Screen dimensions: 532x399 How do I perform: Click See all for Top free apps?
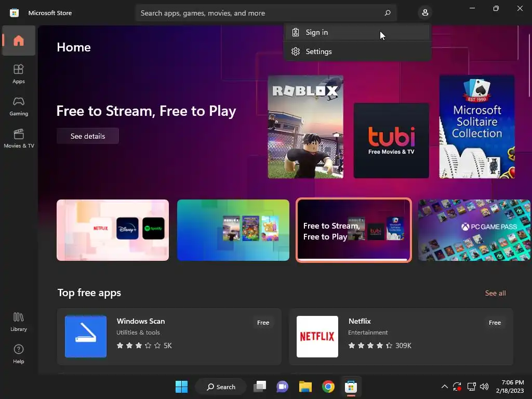click(495, 293)
